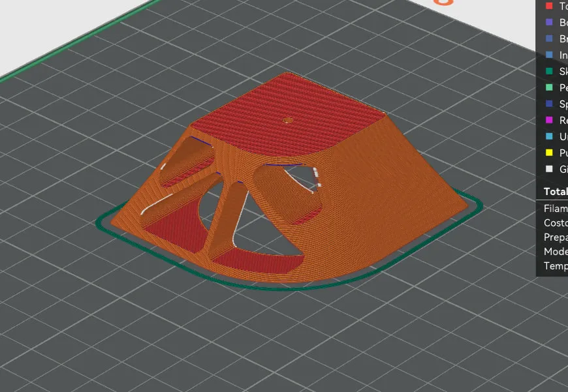The image size is (568, 392).
Task: Click the light-blue 'In…' legend color swatch
Action: pyautogui.click(x=549, y=55)
